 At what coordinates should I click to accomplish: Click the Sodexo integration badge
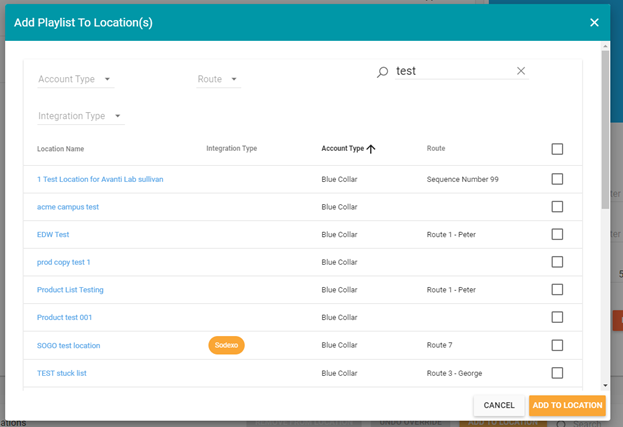(227, 345)
